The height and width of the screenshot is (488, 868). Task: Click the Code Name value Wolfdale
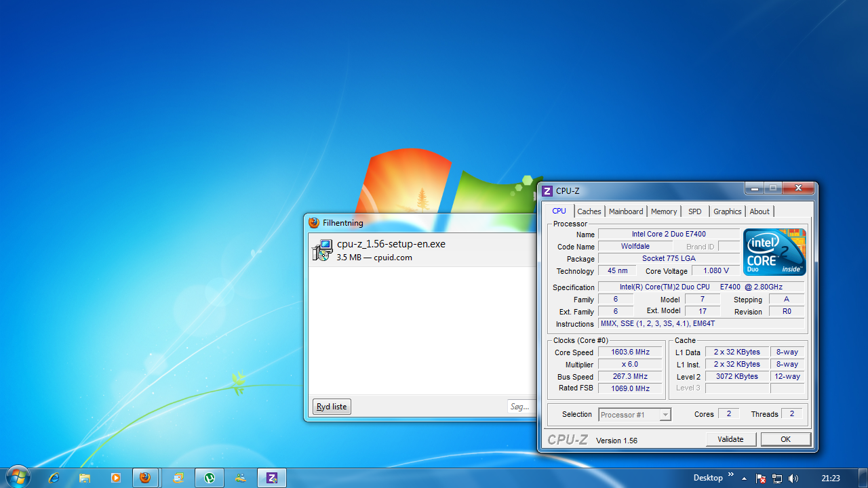(635, 247)
